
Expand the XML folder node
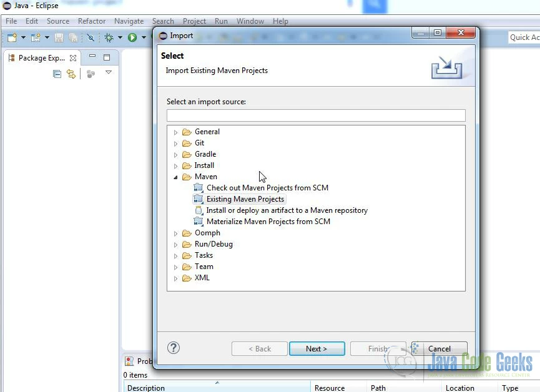pyautogui.click(x=175, y=278)
